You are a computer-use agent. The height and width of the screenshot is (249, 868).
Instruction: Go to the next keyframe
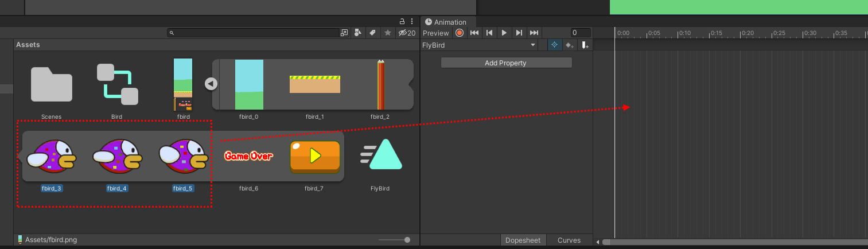click(x=519, y=33)
